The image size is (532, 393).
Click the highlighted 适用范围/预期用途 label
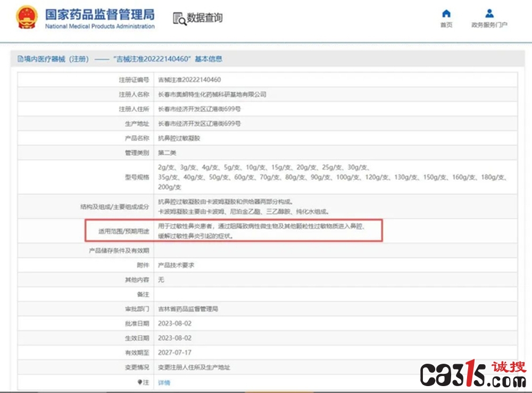point(123,231)
